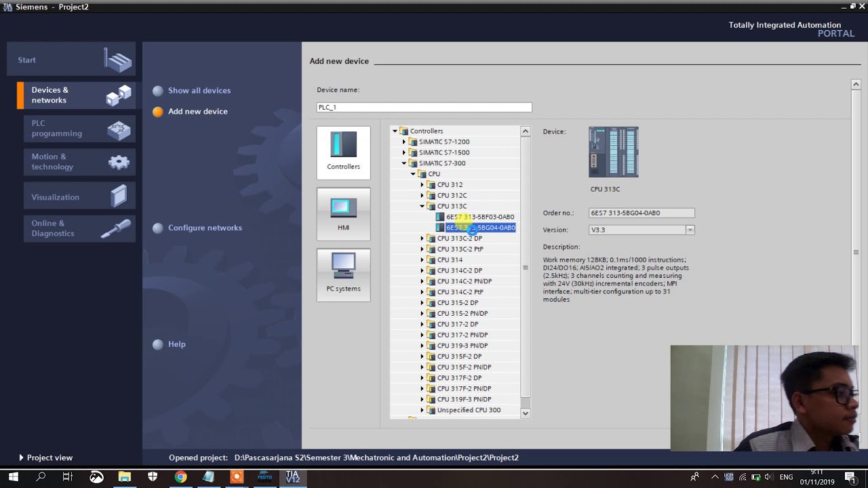
Task: Click the SIMATIC S7-1200 folder icon
Action: click(412, 142)
